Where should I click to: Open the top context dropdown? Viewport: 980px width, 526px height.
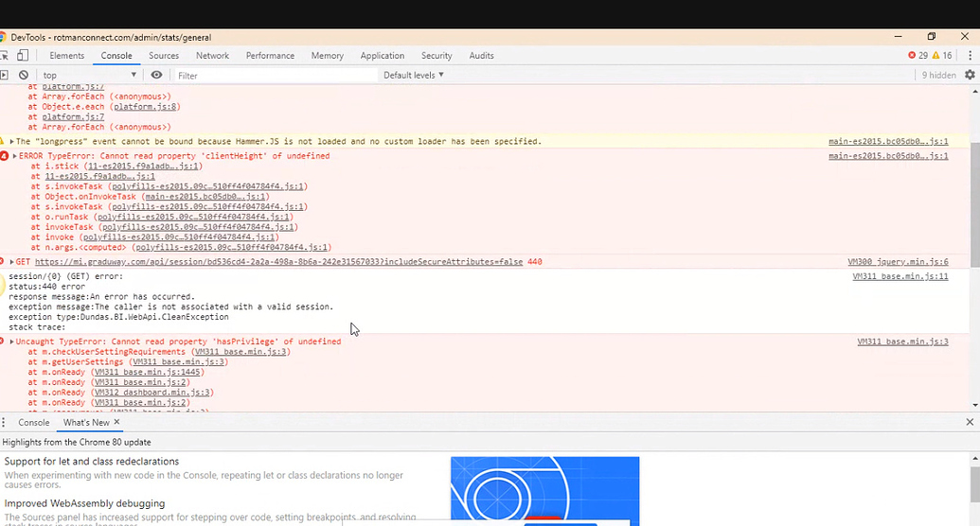coord(89,75)
